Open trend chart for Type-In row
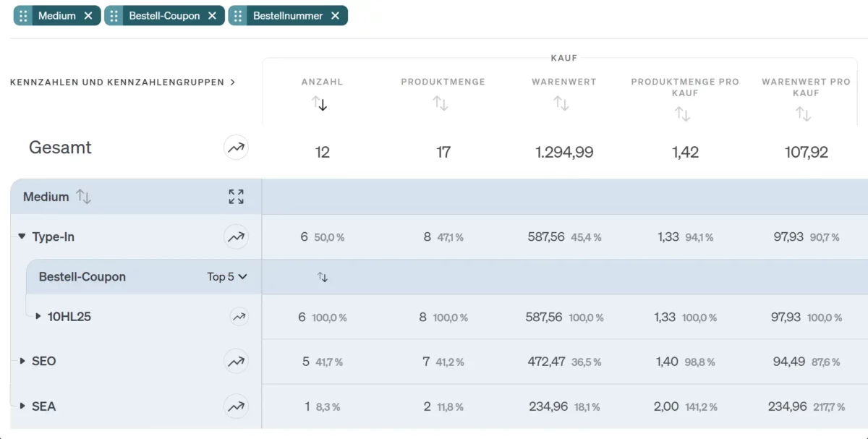The height and width of the screenshot is (439, 868). point(236,236)
